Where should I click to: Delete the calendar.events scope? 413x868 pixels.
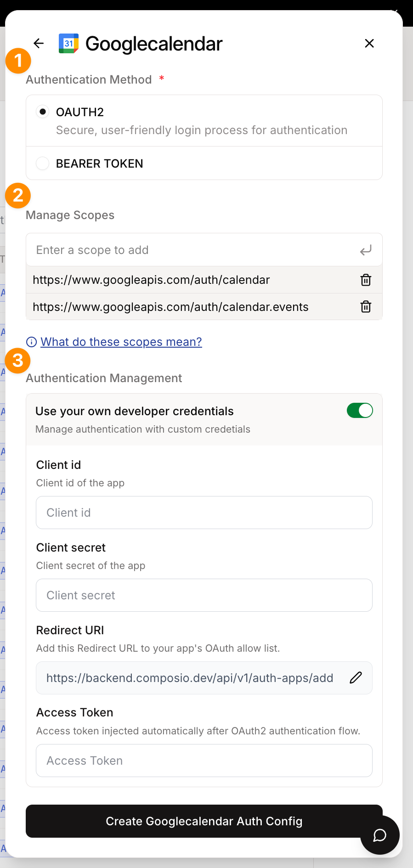click(x=366, y=306)
